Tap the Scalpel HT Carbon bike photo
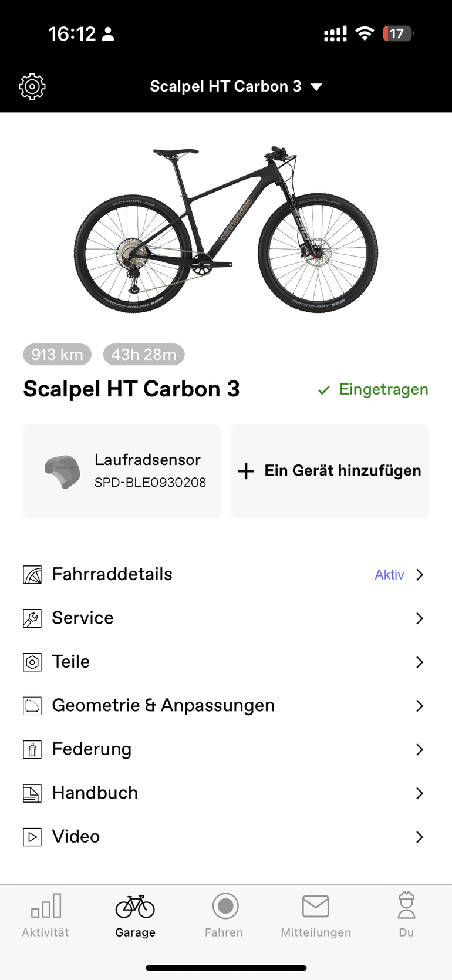This screenshot has width=452, height=980. point(226,229)
